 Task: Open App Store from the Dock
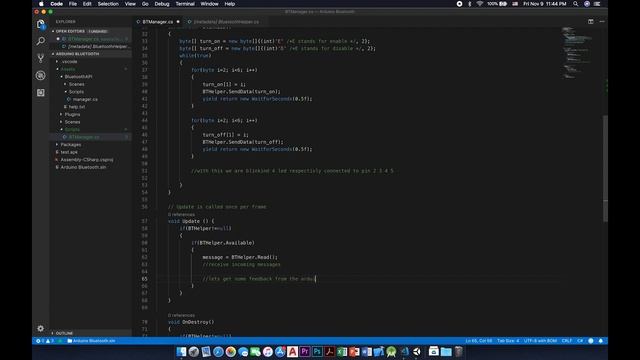tap(280, 351)
